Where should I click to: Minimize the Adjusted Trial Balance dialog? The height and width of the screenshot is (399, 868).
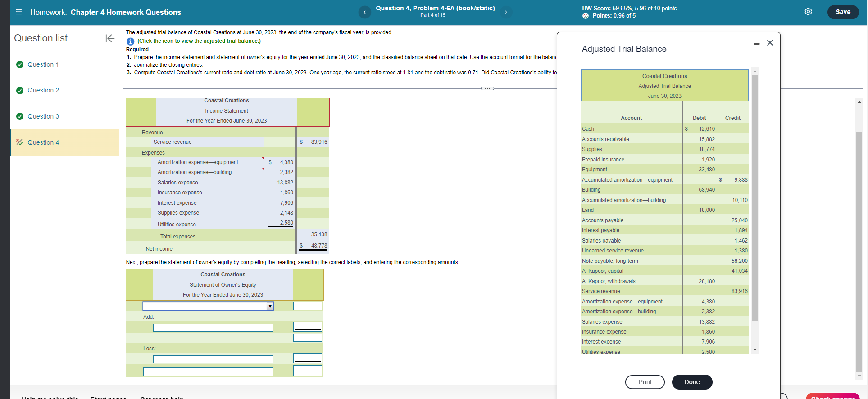757,43
